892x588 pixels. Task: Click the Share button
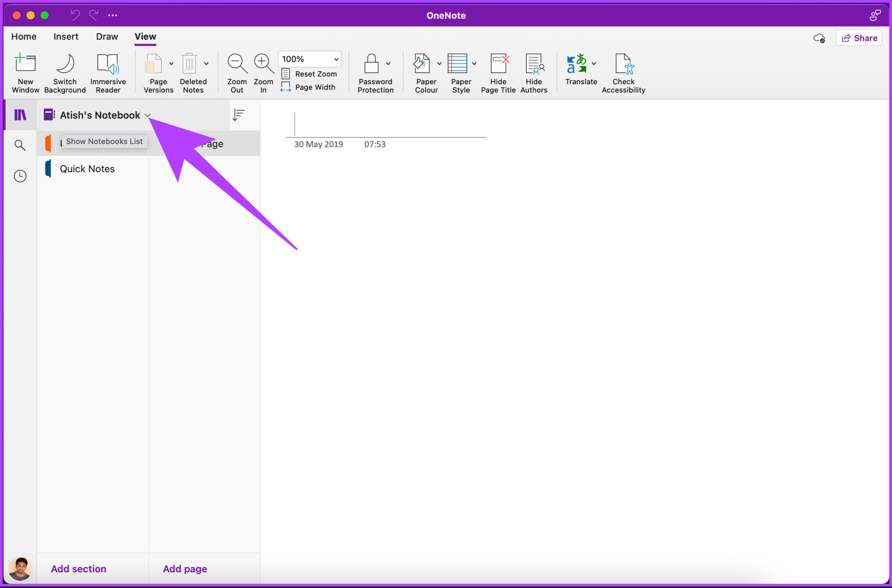coord(859,38)
